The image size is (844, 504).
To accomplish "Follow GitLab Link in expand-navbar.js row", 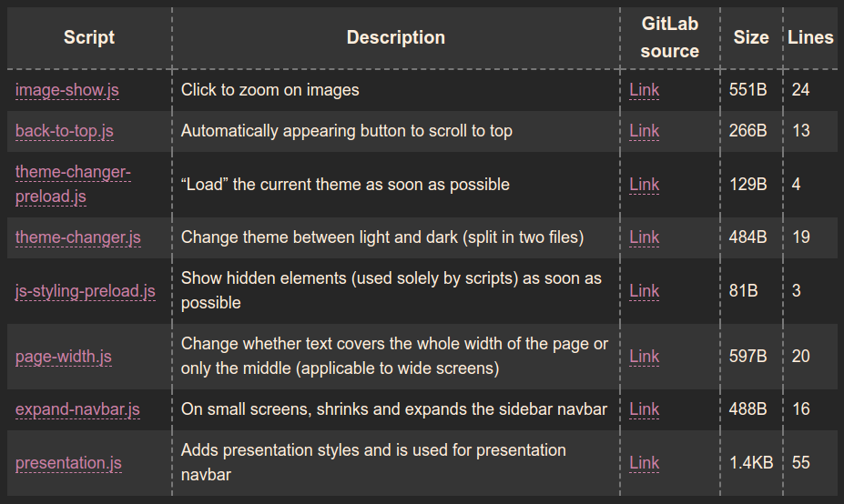I will tap(645, 409).
